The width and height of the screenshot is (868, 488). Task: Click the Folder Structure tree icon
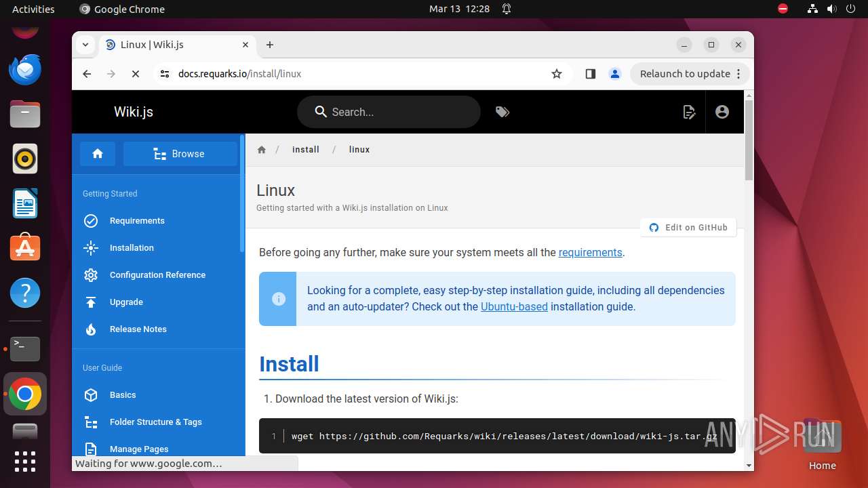(x=91, y=422)
